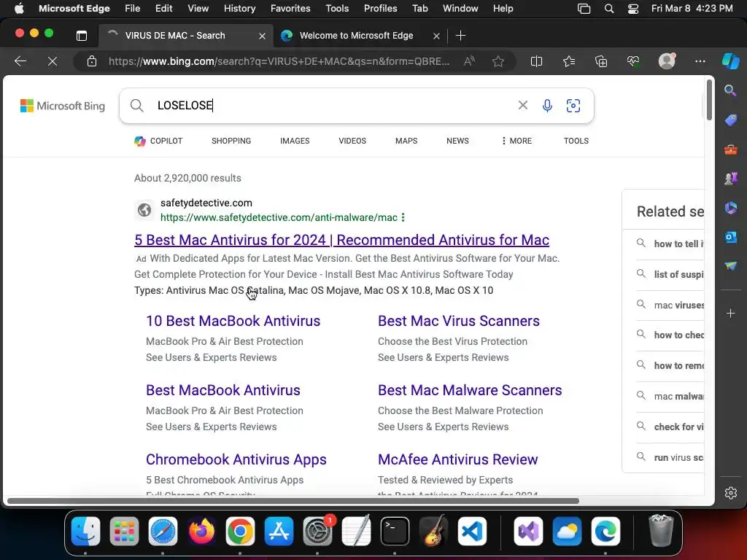Open Best MacBook Antivirus link
Image resolution: width=747 pixels, height=560 pixels.
223,390
